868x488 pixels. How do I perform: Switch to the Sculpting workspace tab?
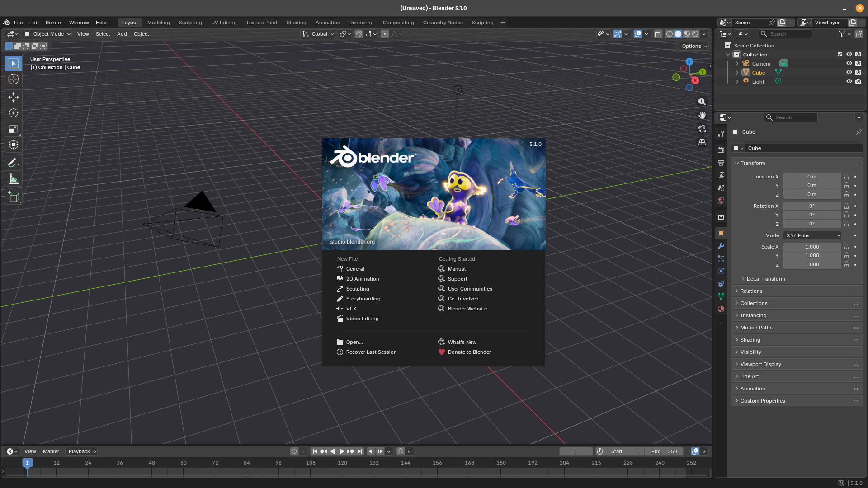(190, 23)
